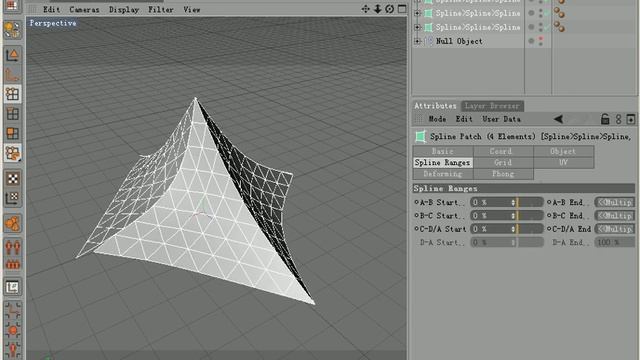Screen dimensions: 640x360
Task: Open the Phong properties tab
Action: (503, 174)
